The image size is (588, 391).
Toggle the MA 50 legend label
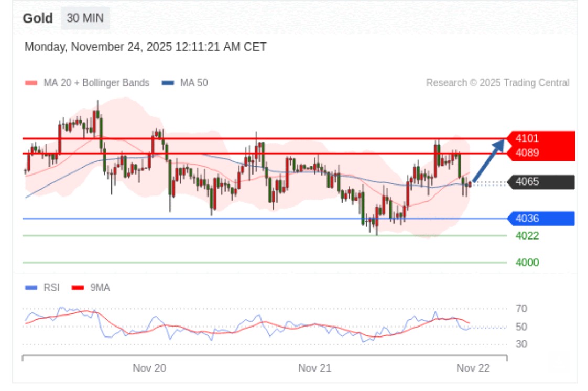coord(194,83)
